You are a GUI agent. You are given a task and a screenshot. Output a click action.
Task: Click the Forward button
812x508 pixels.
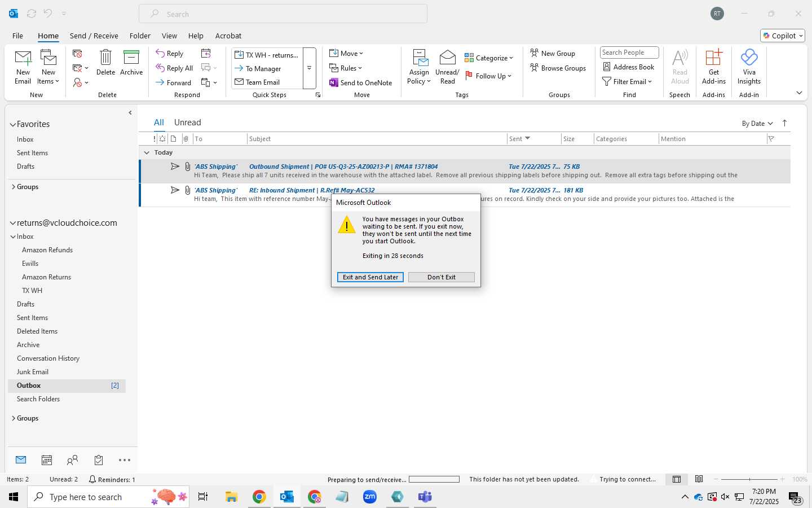tap(173, 82)
